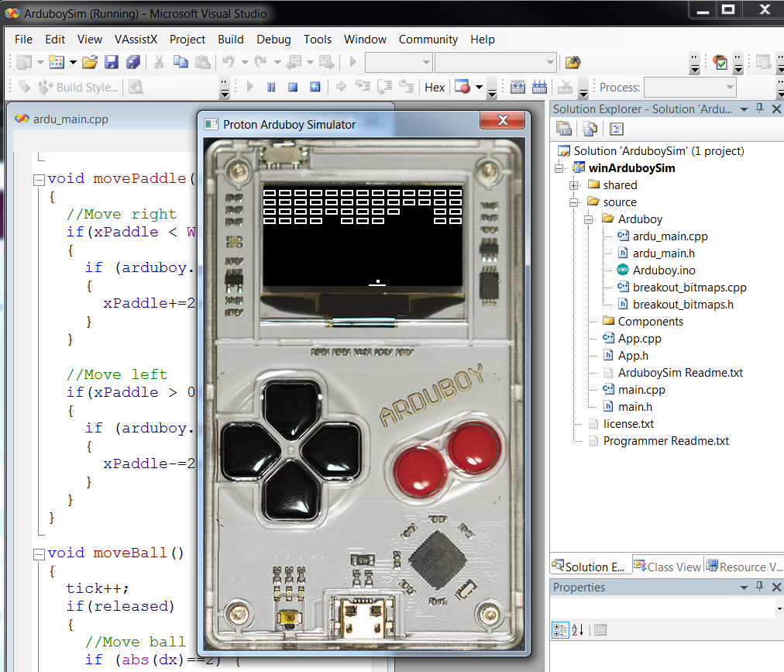This screenshot has width=784, height=672.
Task: Toggle the Categorized view in Properties panel
Action: click(x=559, y=630)
